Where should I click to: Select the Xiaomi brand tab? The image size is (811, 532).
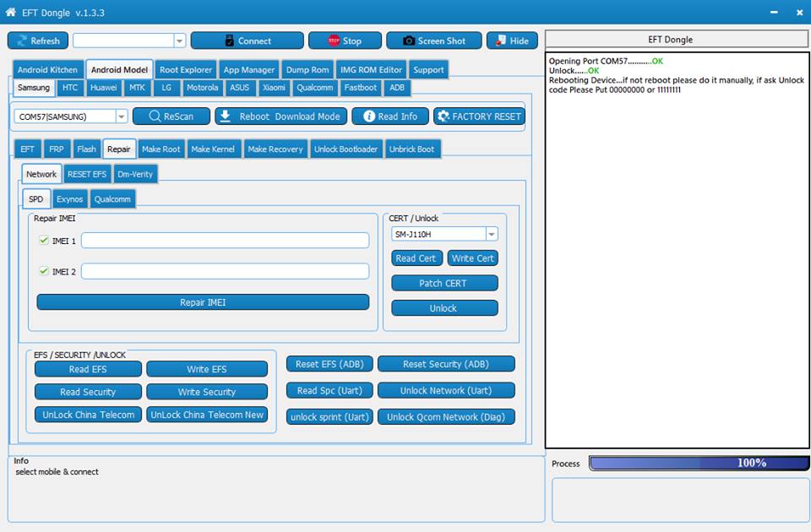(274, 87)
